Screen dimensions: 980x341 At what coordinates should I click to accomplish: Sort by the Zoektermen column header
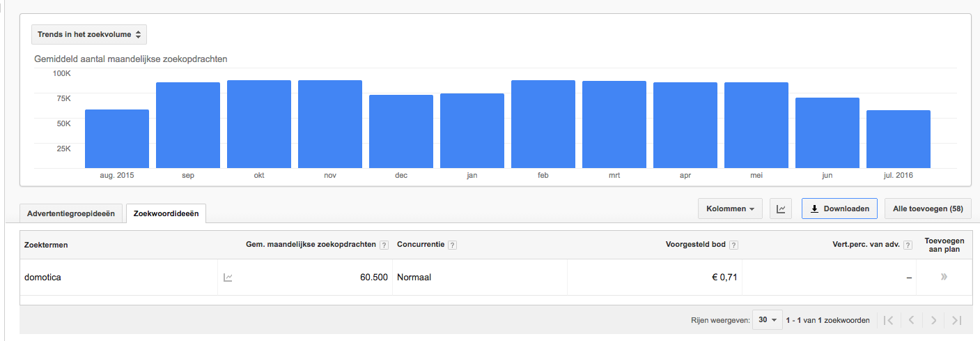click(46, 245)
